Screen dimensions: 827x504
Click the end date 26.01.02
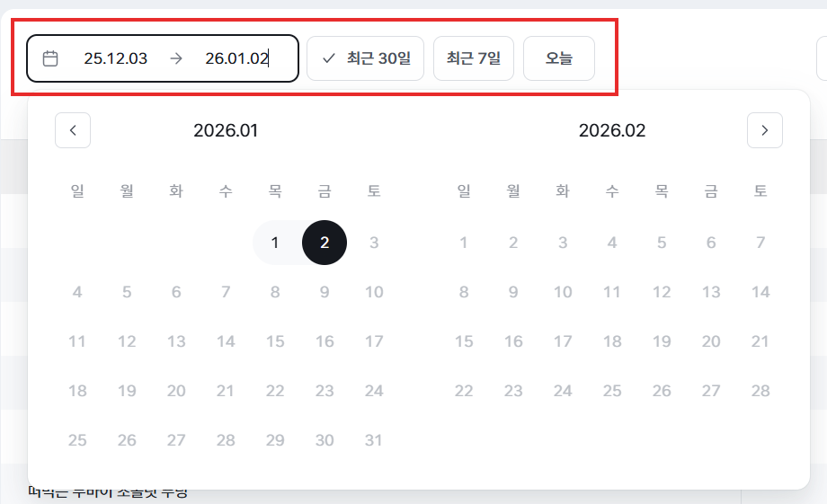(236, 58)
